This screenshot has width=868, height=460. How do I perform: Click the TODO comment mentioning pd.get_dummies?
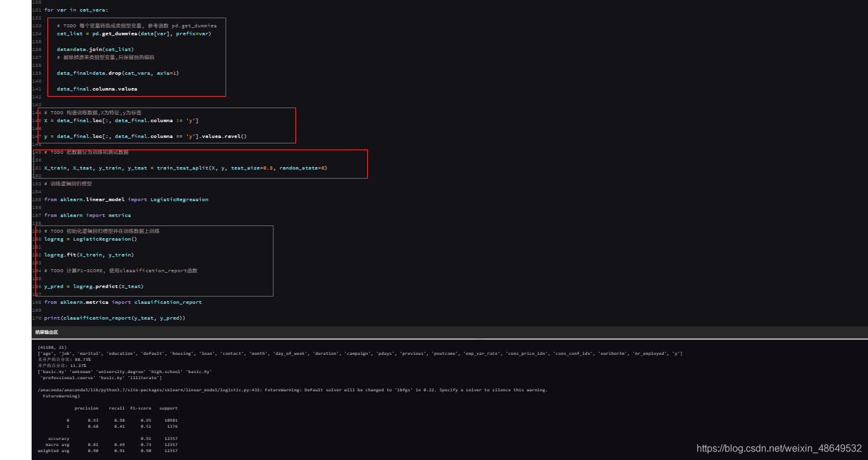(x=137, y=26)
